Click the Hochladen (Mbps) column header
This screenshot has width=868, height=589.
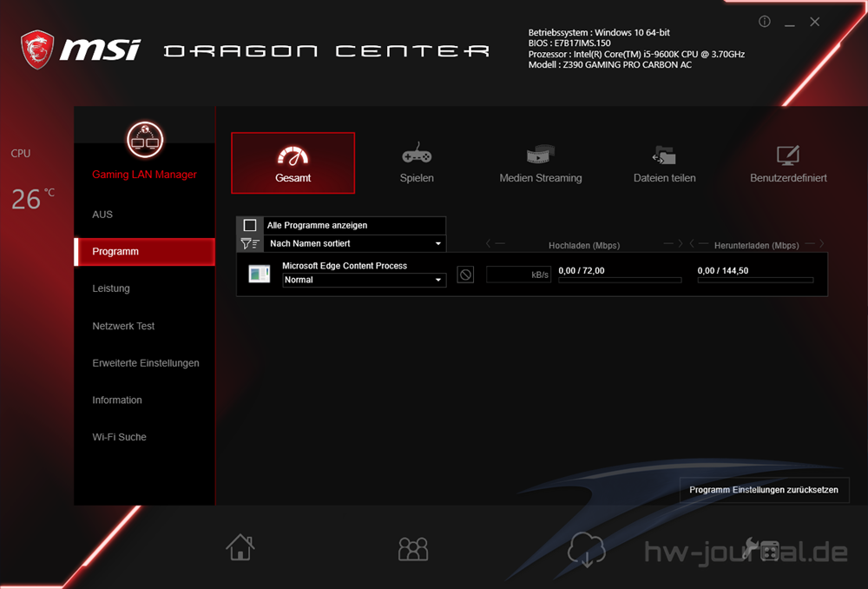point(584,246)
